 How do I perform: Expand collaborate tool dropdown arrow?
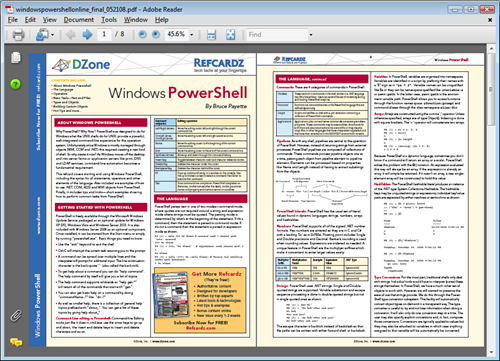click(x=53, y=35)
